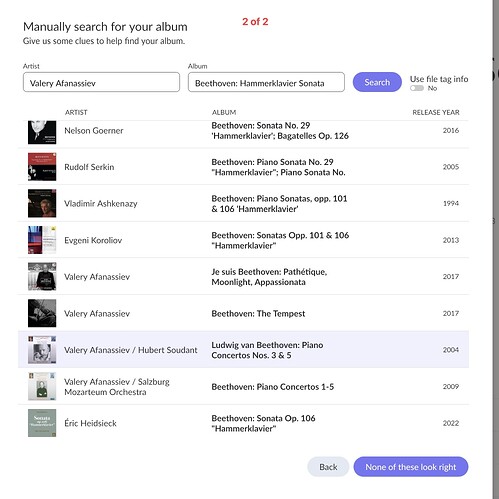Select Piano Concertos Nos. 3 & 5 cover
The image size is (499, 499).
tap(42, 350)
